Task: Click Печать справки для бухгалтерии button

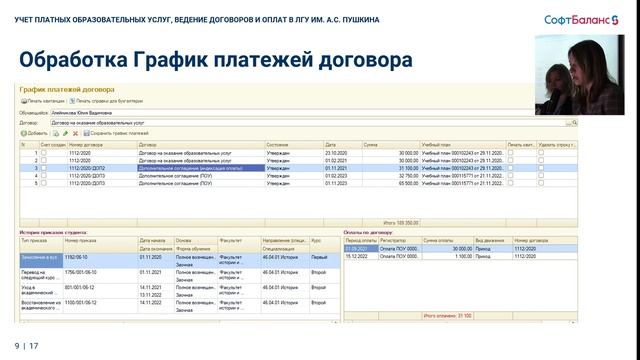Action: point(106,101)
